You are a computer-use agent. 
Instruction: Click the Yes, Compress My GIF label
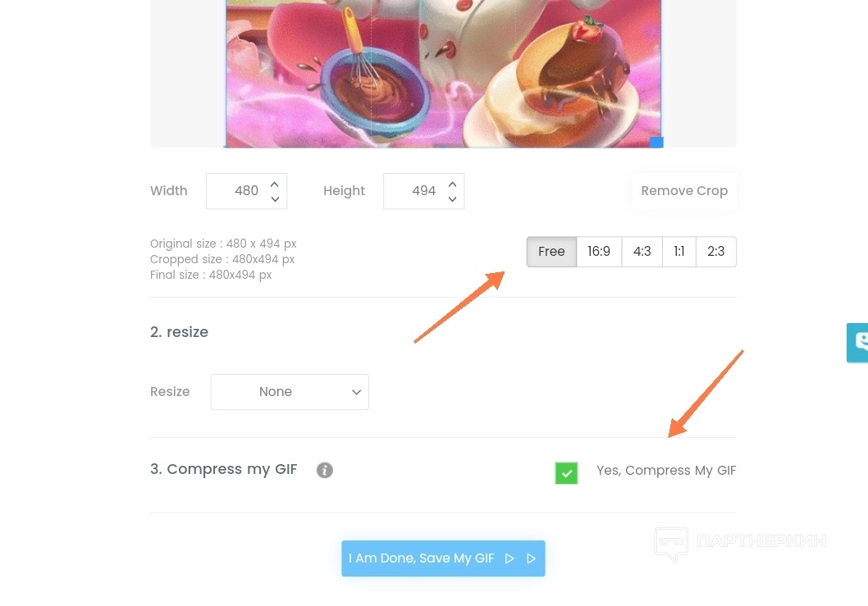coord(666,471)
